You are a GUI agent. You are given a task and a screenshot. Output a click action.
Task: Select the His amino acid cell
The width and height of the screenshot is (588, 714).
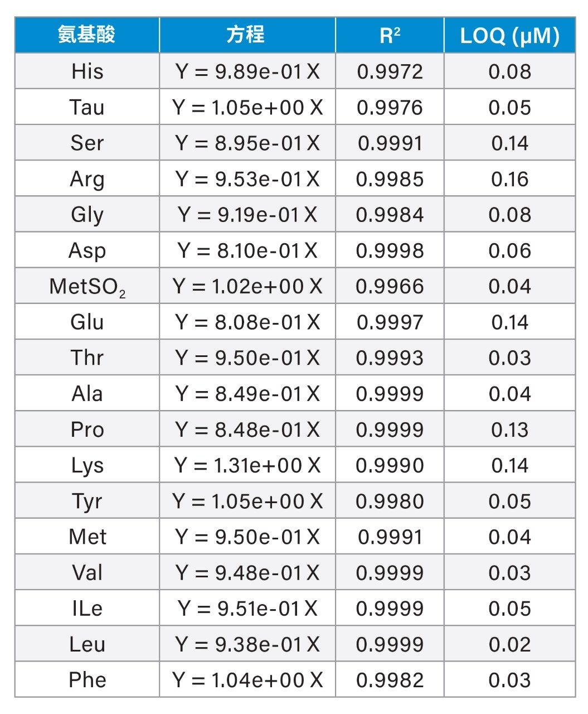click(87, 71)
